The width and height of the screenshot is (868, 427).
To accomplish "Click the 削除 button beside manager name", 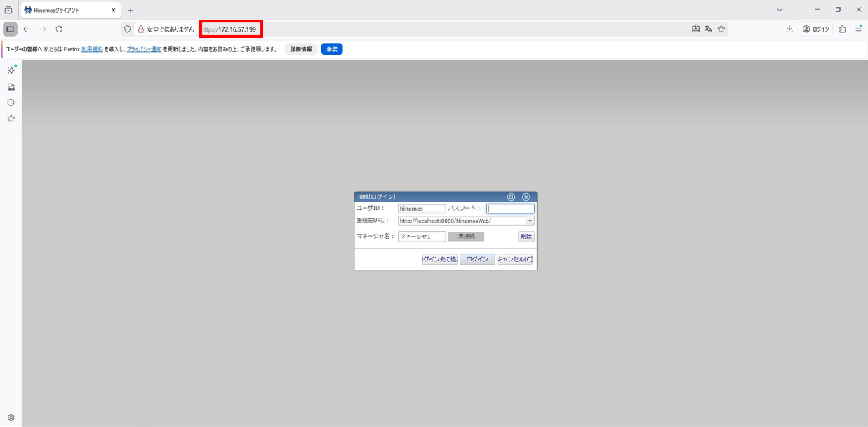I will point(526,237).
